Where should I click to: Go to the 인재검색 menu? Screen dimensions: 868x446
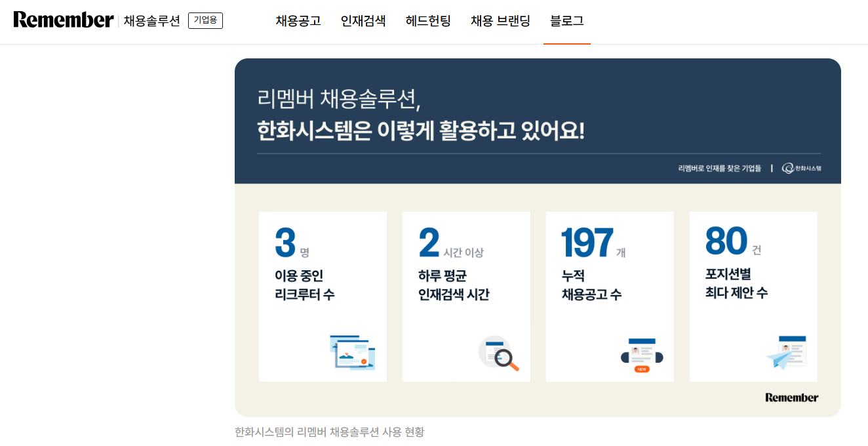point(363,21)
